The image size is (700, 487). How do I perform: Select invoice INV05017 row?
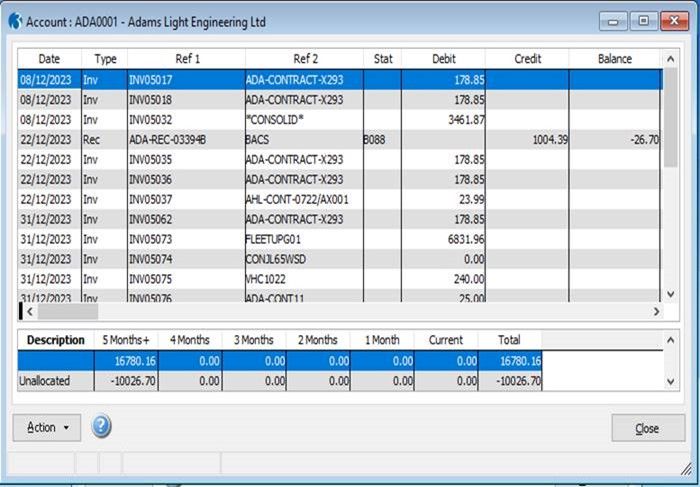click(340, 80)
